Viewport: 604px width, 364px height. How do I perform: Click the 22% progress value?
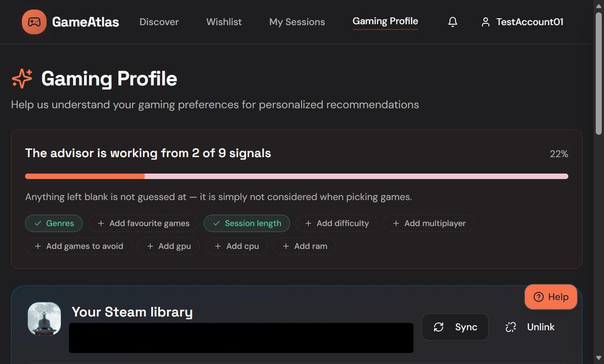559,154
